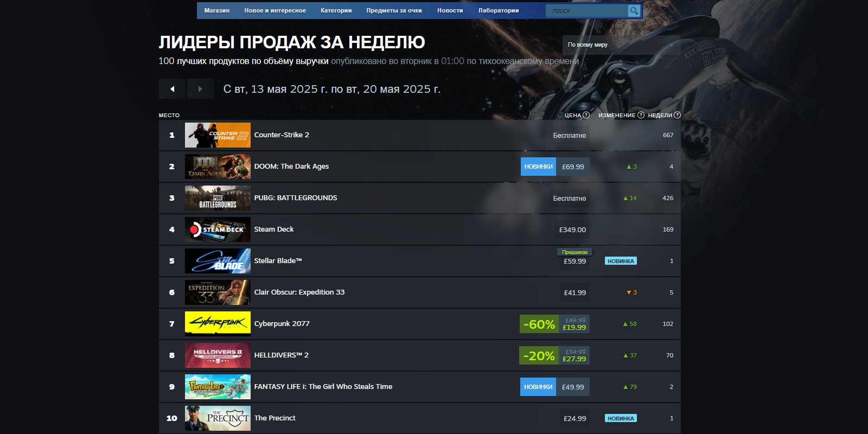Viewport: 868px width, 434px height.
Task: Click HELLDIVERS 2 -20% discount badge
Action: 539,356
